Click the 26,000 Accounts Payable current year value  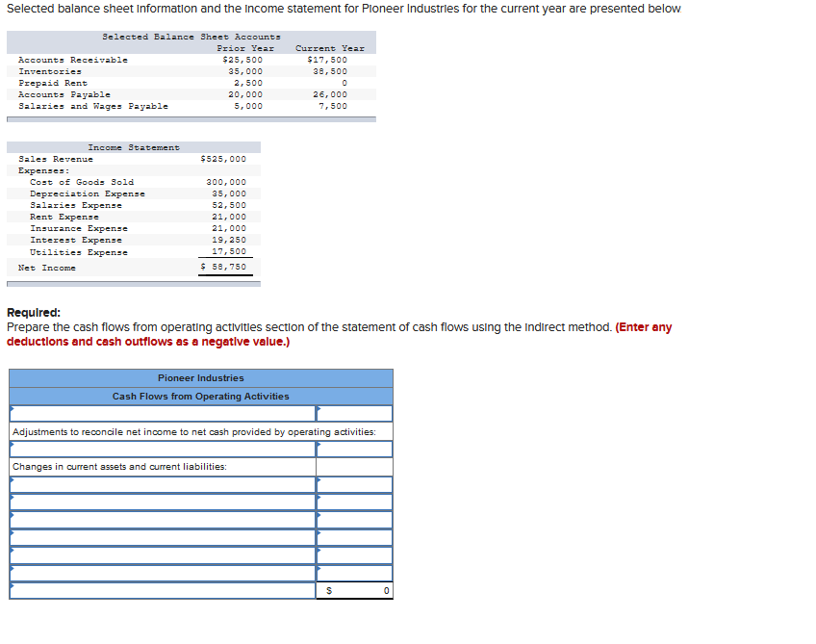(x=330, y=94)
